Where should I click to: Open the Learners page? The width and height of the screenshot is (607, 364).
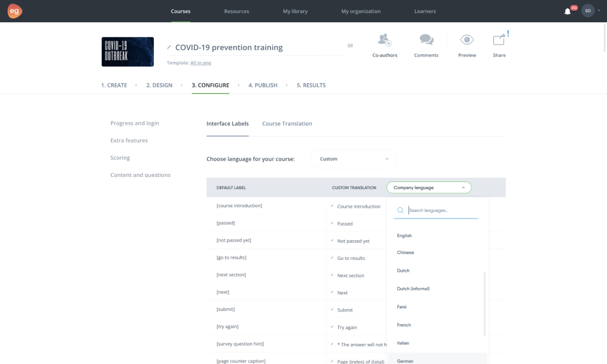425,11
